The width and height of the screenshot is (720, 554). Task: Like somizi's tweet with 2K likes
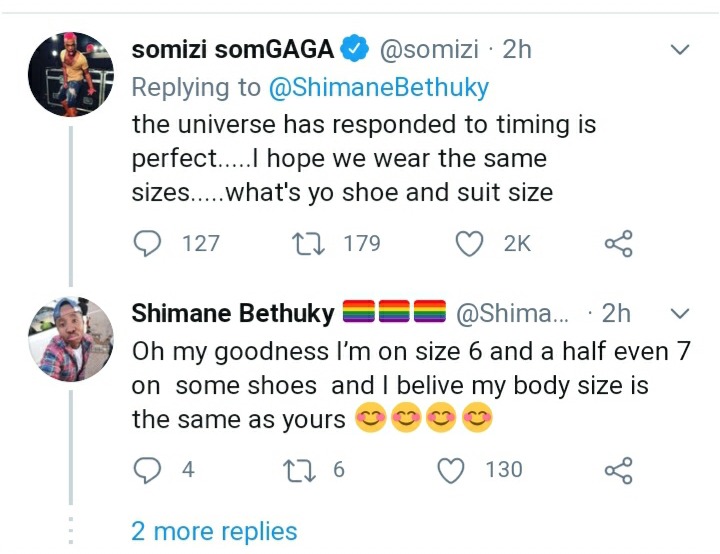pyautogui.click(x=470, y=243)
